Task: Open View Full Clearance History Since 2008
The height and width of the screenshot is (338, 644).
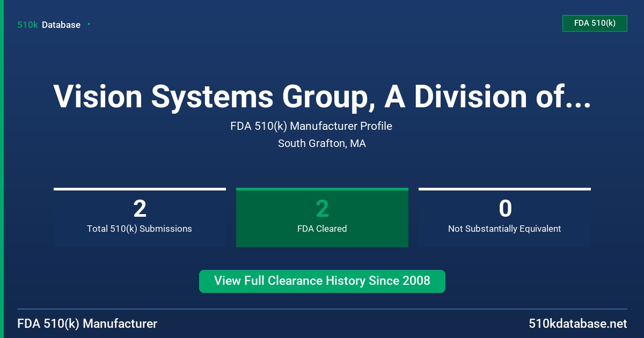Action: pyautogui.click(x=322, y=281)
